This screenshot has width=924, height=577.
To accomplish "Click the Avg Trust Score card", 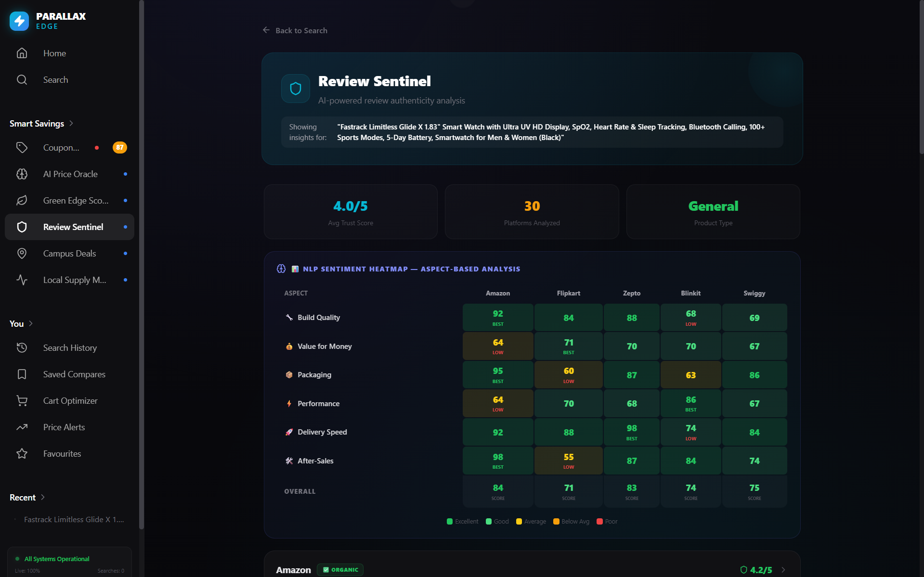I will [351, 212].
